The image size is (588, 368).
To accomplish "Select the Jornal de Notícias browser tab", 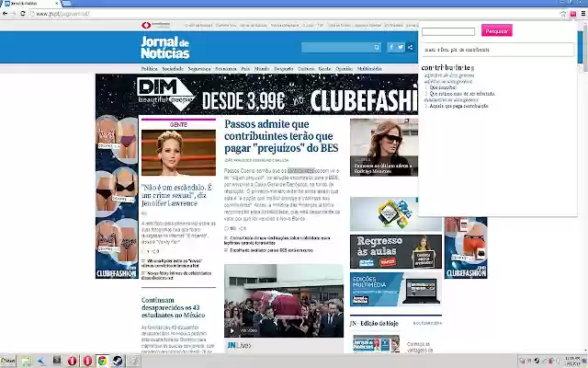I will 31,4.
